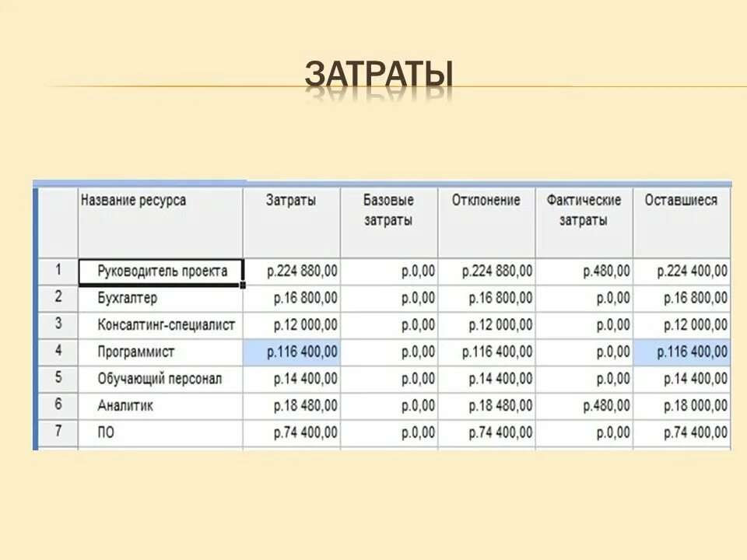This screenshot has width=747, height=560.
Task: Select Отклонение value for Консалтинг-специалист
Action: (486, 326)
